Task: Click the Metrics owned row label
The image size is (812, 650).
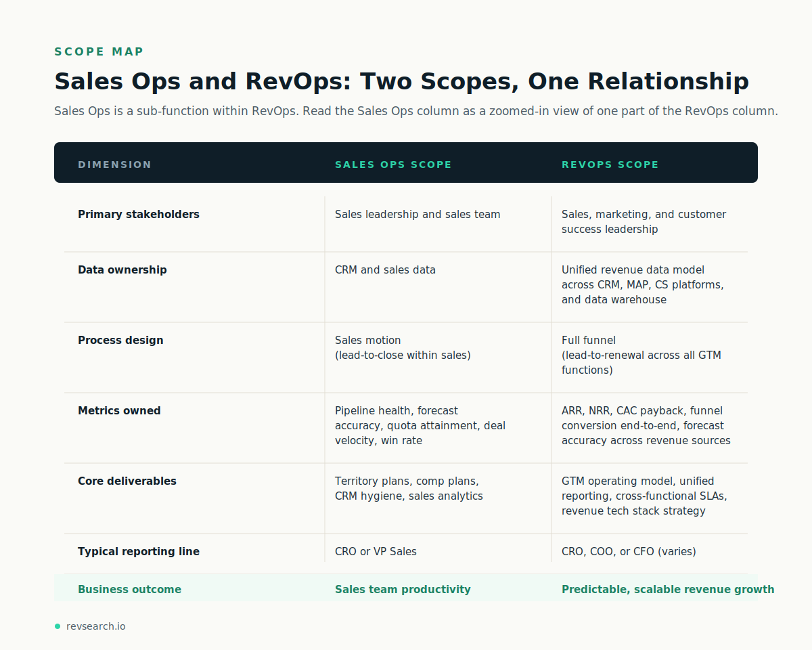Action: pyautogui.click(x=119, y=410)
